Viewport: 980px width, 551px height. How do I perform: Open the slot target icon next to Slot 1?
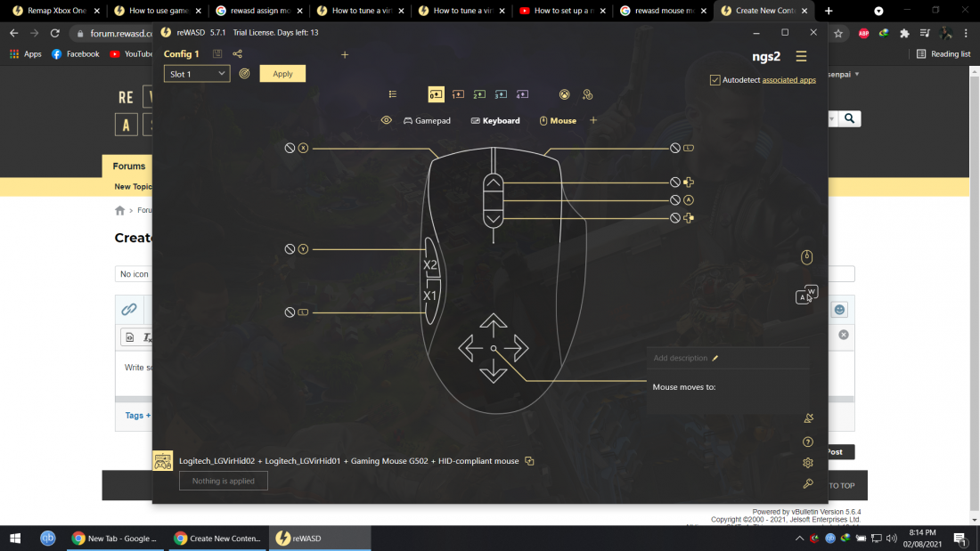pos(244,74)
